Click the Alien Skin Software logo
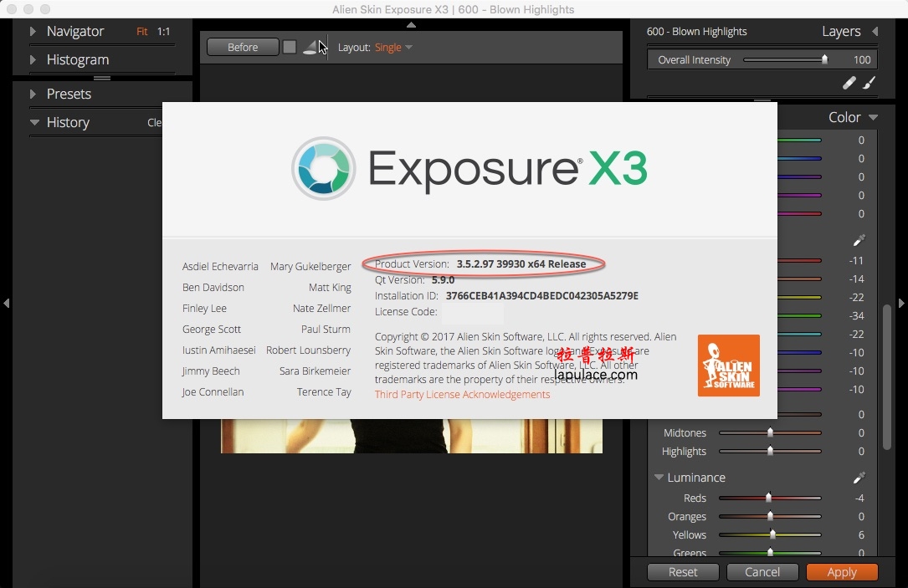The image size is (908, 588). point(728,366)
